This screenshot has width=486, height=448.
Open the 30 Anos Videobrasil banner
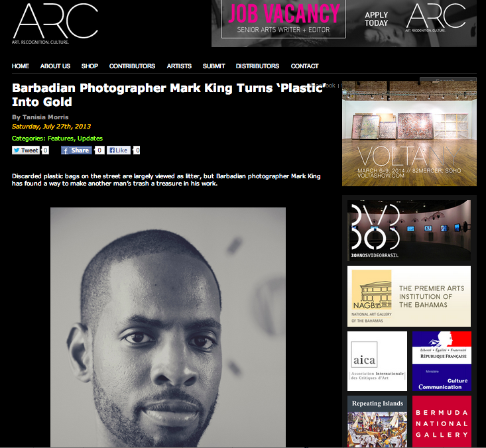coord(409,230)
